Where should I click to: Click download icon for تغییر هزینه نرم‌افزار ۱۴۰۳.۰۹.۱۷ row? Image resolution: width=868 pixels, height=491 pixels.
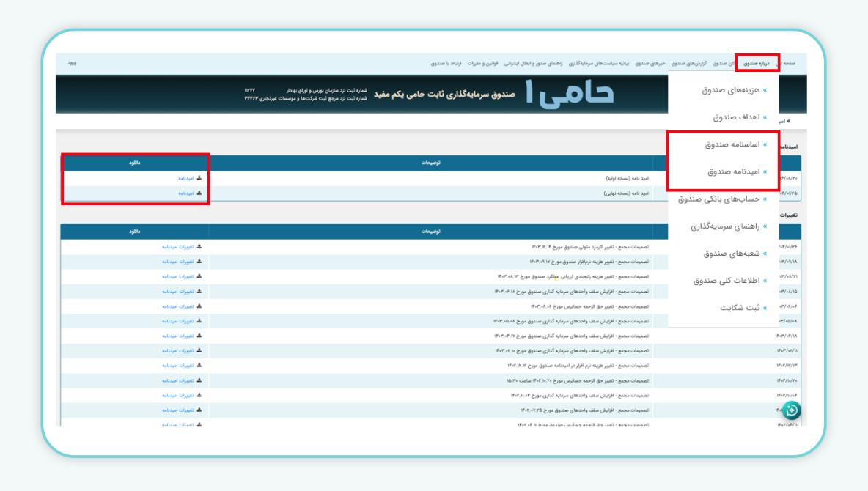coord(199,262)
